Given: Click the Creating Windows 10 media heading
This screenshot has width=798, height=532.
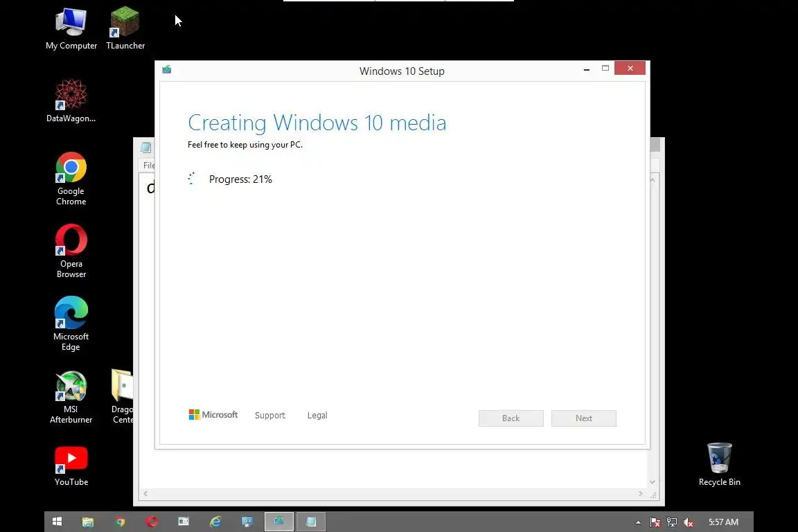Looking at the screenshot, I should point(317,123).
